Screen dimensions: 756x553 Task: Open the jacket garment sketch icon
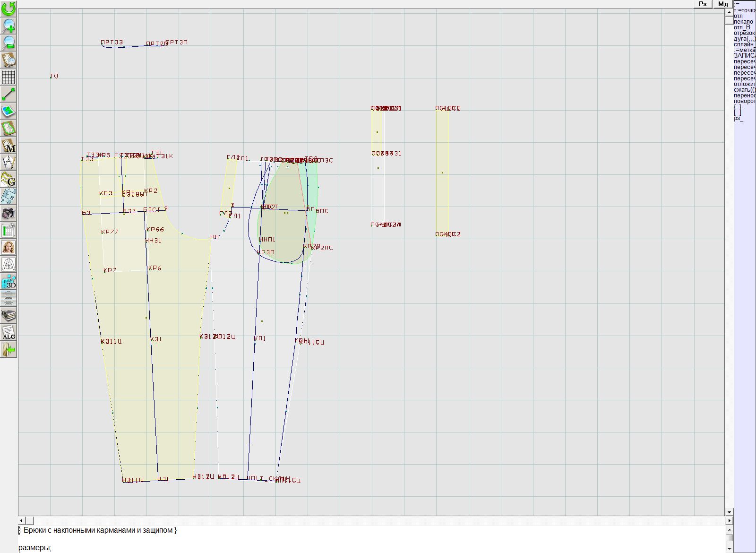(x=9, y=264)
